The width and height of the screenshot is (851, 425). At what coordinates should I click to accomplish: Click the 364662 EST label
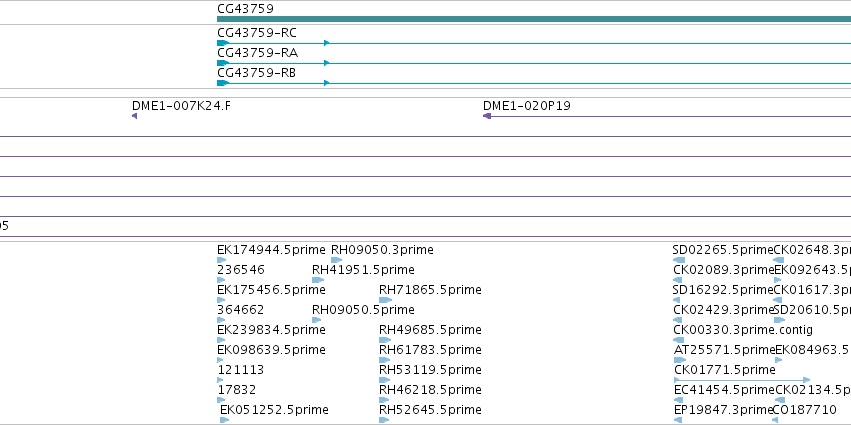240,310
